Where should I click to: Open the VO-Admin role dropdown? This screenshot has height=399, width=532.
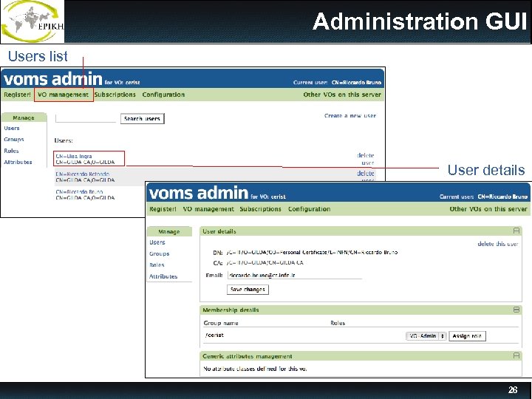tap(426, 336)
